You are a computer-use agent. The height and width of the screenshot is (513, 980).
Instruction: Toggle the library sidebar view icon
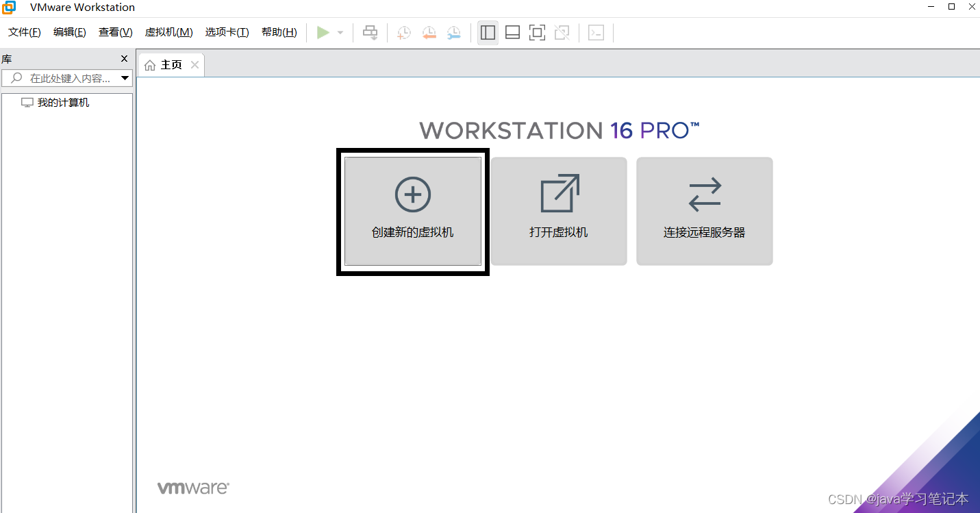[488, 32]
